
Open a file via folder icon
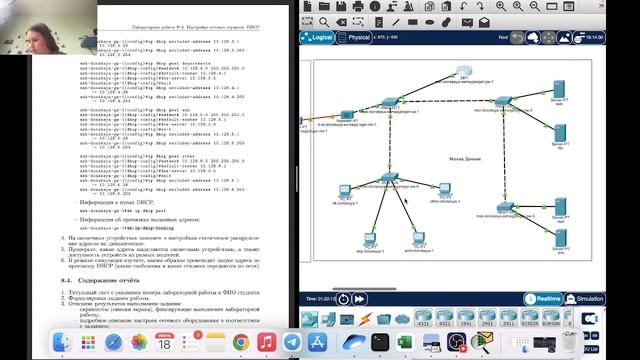pos(324,6)
